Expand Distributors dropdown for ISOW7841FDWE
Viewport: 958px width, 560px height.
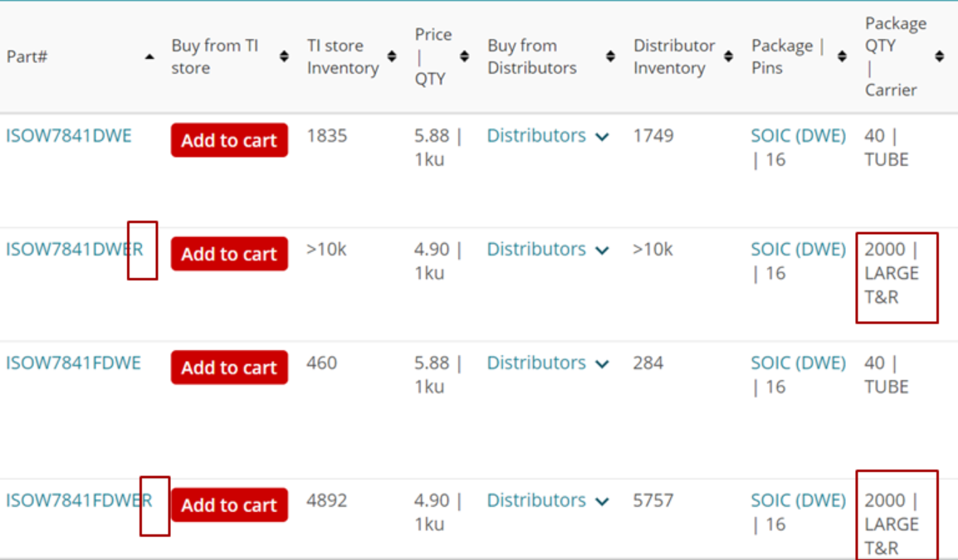(x=548, y=363)
